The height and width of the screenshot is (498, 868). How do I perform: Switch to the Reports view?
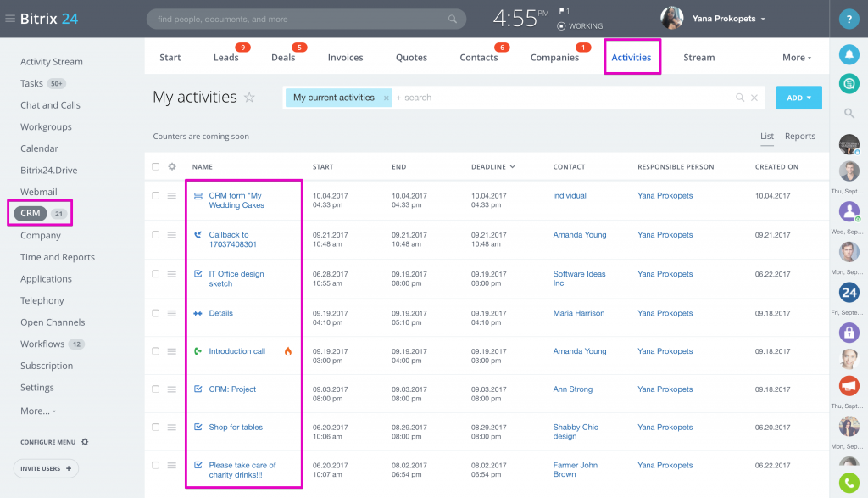pyautogui.click(x=800, y=137)
